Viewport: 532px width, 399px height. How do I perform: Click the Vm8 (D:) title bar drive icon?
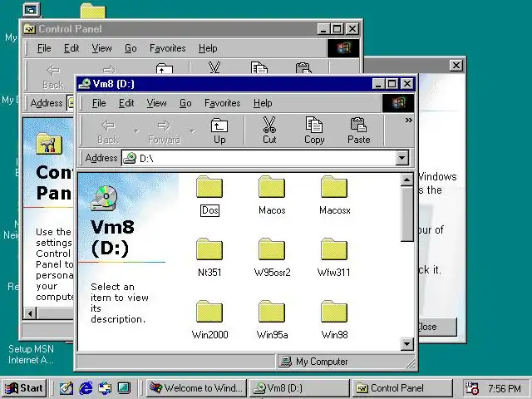tap(84, 84)
